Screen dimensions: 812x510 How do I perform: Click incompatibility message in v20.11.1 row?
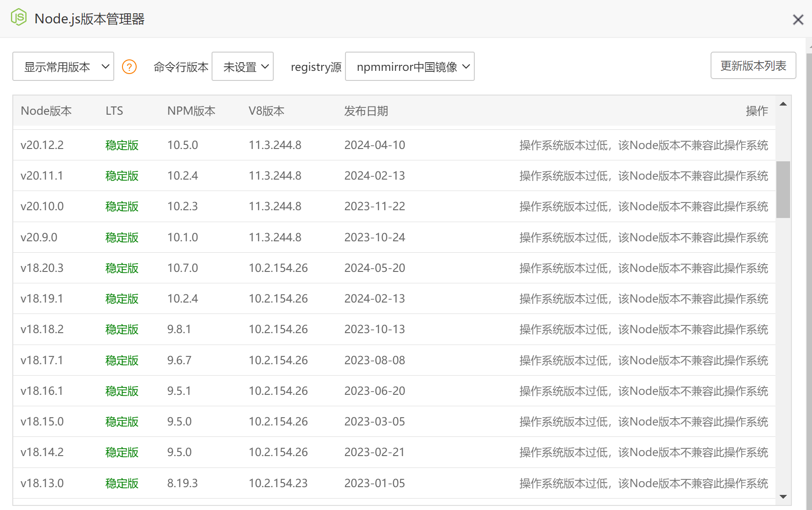coord(644,176)
